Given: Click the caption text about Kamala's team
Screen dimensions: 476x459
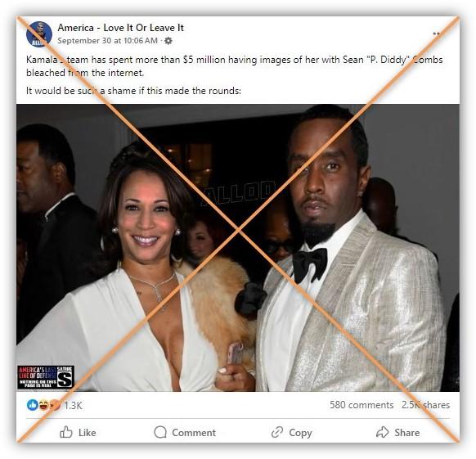Looking at the screenshot, I should click(x=235, y=66).
